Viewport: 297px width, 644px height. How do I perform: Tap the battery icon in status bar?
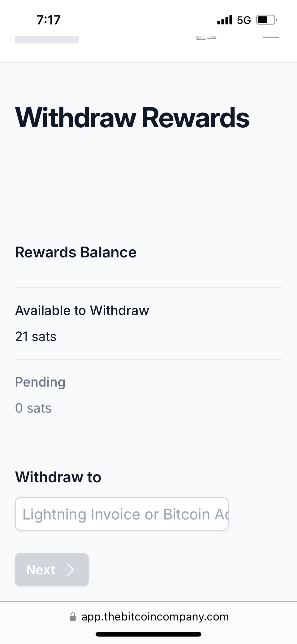click(x=266, y=20)
